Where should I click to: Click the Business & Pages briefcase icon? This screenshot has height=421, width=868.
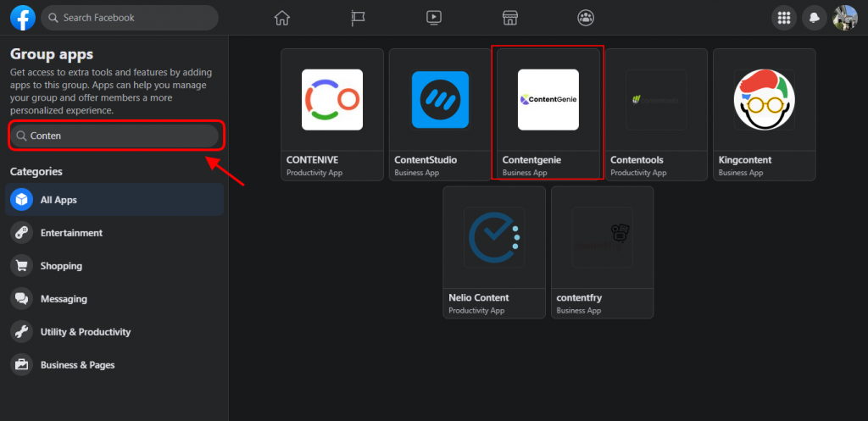coord(21,365)
